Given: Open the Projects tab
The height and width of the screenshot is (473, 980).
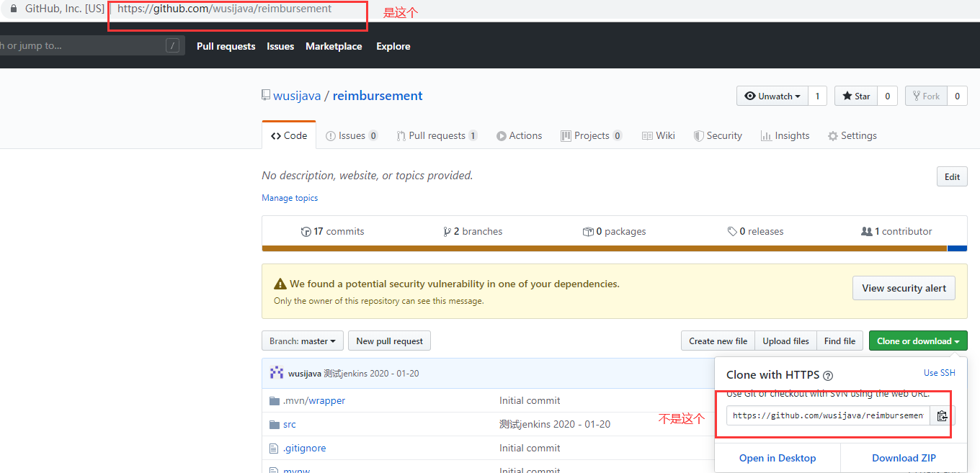Looking at the screenshot, I should click(x=592, y=135).
